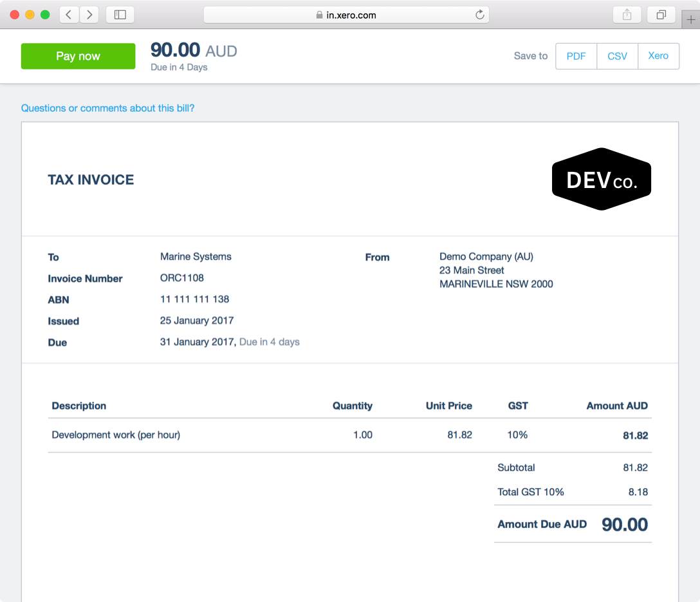Screen dimensions: 700x602
Task: Open a new tab with the plus button
Action: pos(692,19)
